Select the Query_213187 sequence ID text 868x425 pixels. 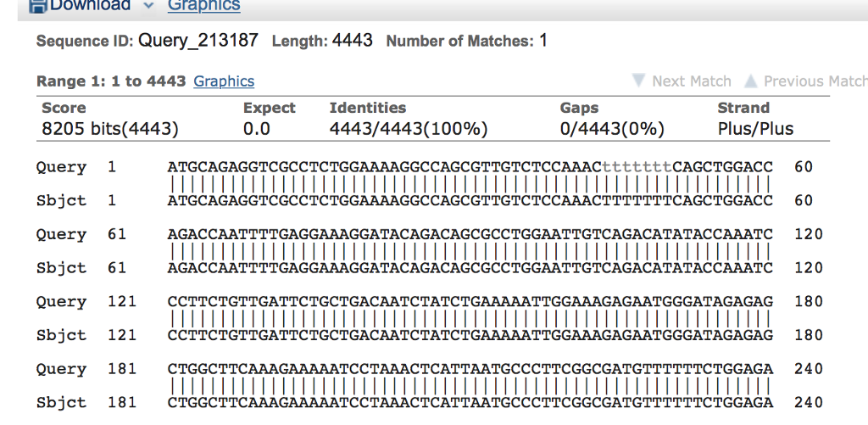coord(199,41)
